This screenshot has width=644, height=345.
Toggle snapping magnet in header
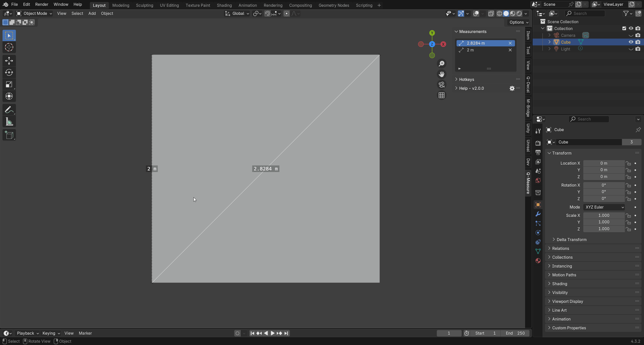[267, 14]
